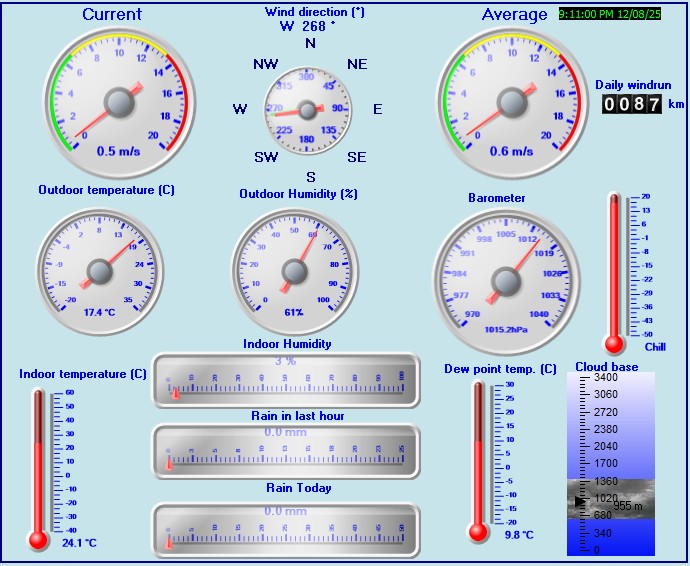Select the Average wind speed gauge
This screenshot has height=566, width=690.
point(512,101)
